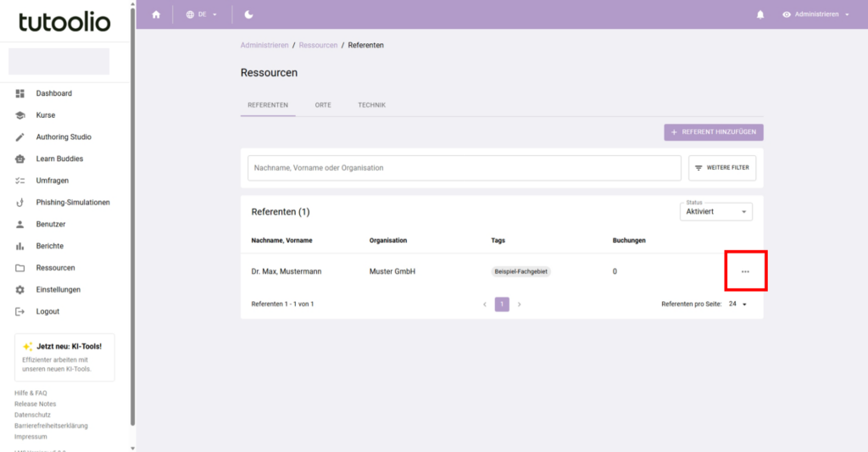Switch to the Referenten tab
The height and width of the screenshot is (452, 868).
point(268,104)
